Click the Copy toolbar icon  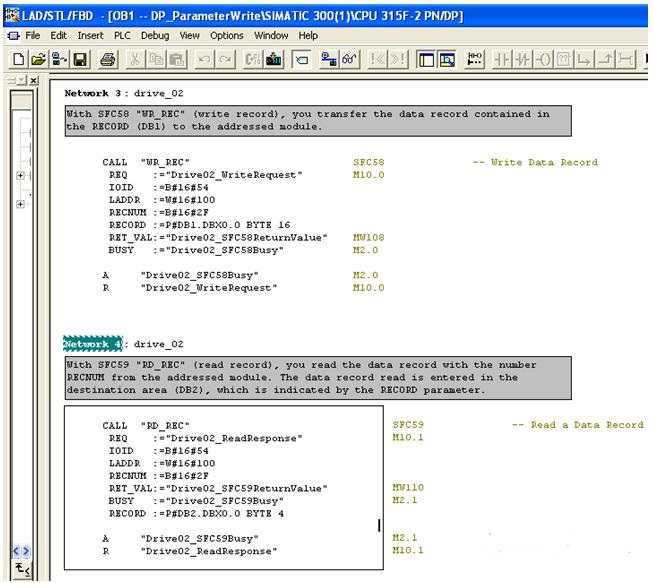(x=156, y=60)
